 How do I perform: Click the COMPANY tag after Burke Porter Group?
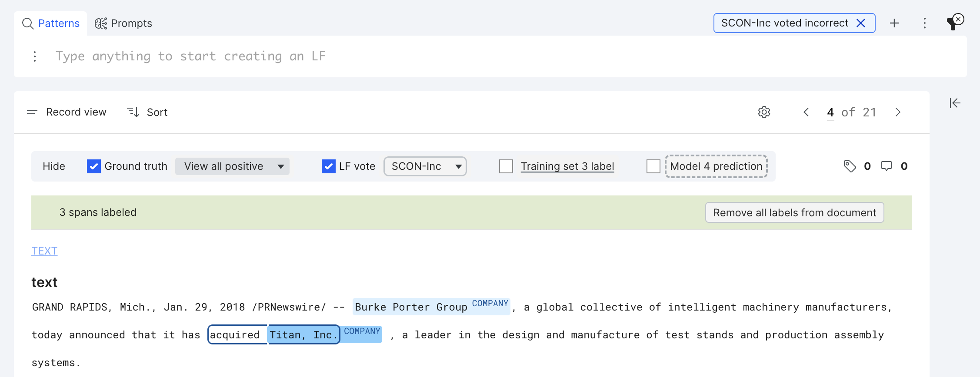pyautogui.click(x=490, y=303)
